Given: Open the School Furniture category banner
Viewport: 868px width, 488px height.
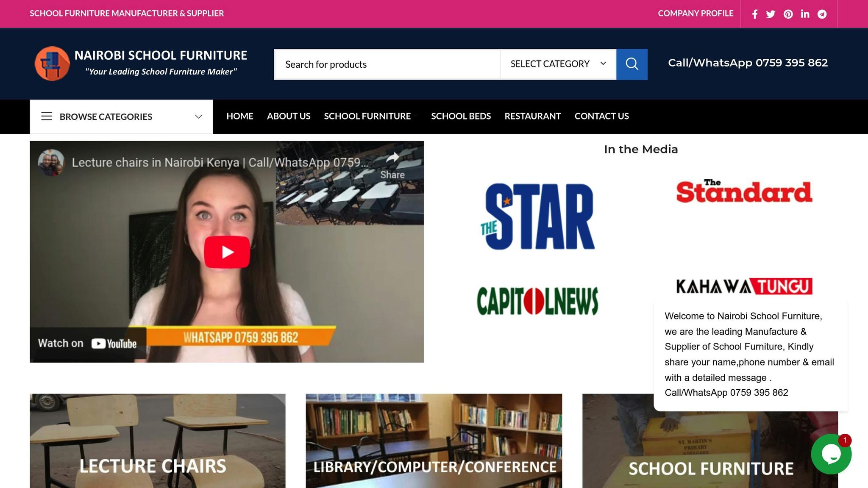Looking at the screenshot, I should click(710, 449).
